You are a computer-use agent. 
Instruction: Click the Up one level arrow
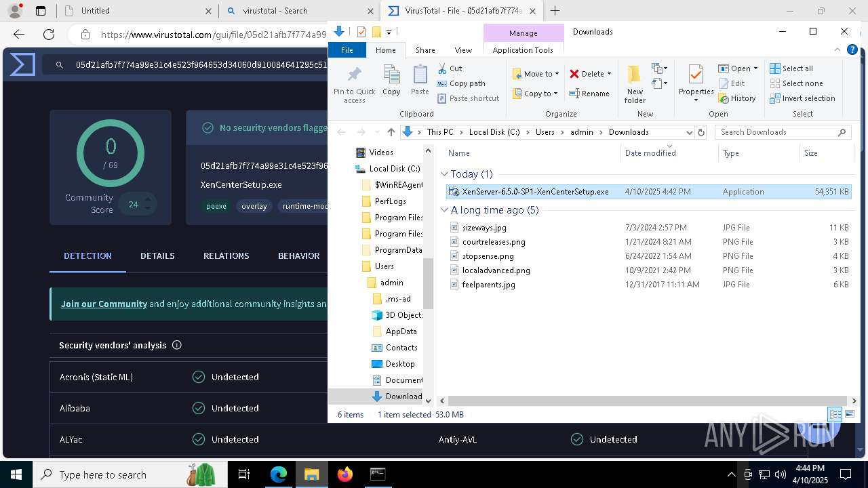tap(391, 132)
